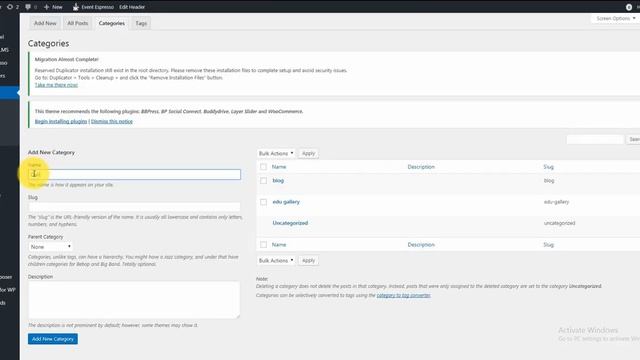Click the top Apply button
Image resolution: width=640 pixels, height=360 pixels.
point(308,153)
